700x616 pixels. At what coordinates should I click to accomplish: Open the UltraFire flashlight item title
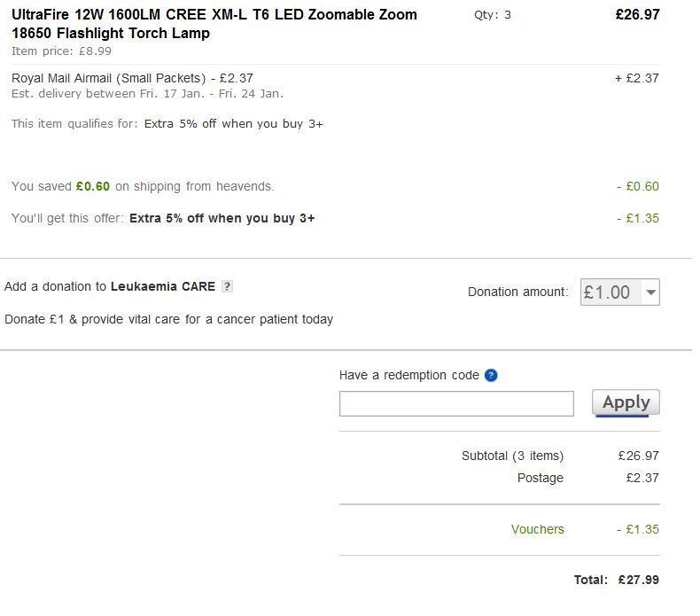tap(214, 24)
